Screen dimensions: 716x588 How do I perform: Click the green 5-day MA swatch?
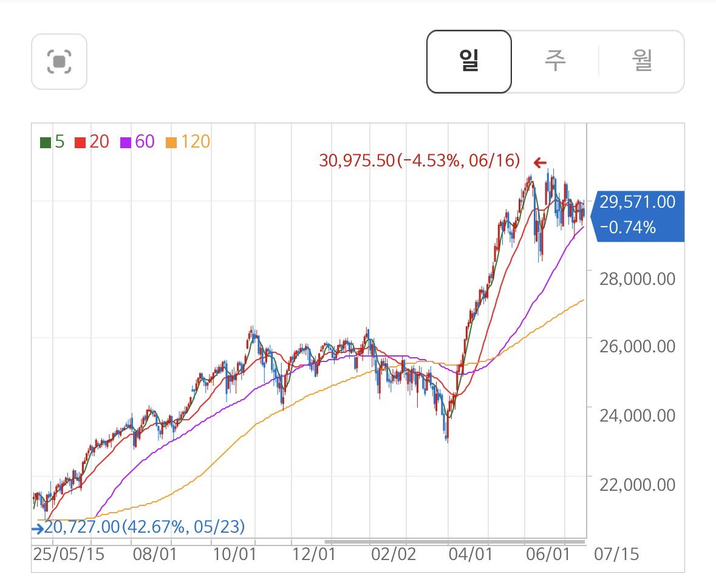pyautogui.click(x=45, y=143)
